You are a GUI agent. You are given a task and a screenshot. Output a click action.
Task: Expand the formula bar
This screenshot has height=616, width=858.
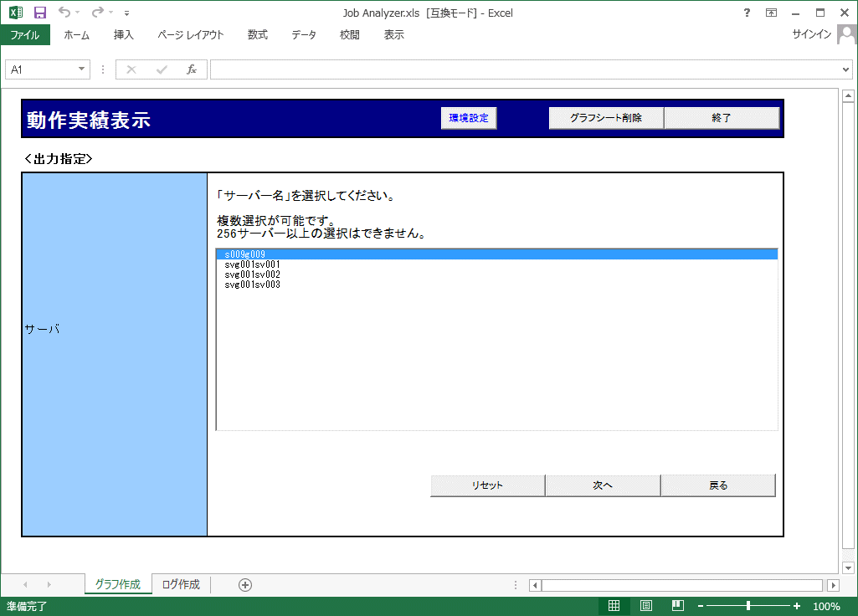tap(846, 69)
